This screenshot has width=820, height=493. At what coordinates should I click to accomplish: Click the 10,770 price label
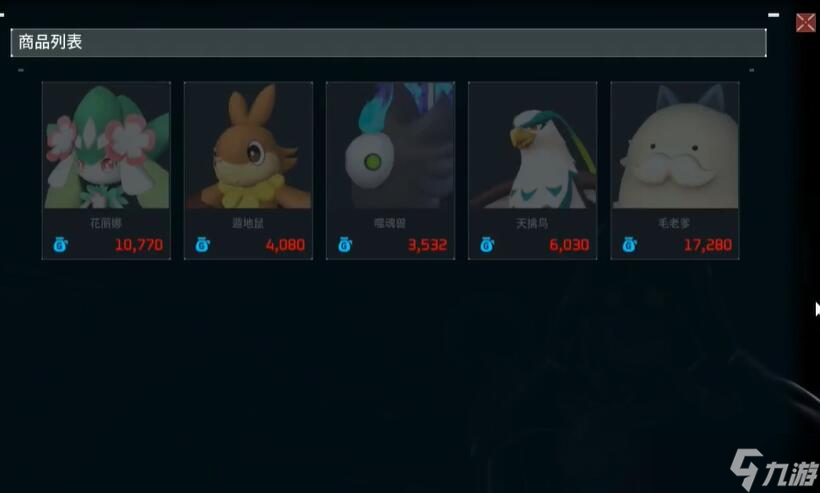pos(139,245)
